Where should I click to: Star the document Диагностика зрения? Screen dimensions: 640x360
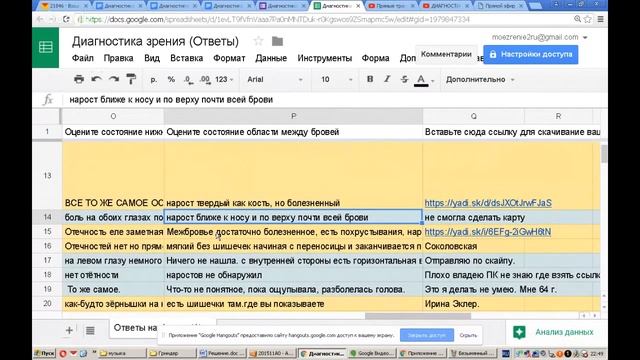pos(258,41)
